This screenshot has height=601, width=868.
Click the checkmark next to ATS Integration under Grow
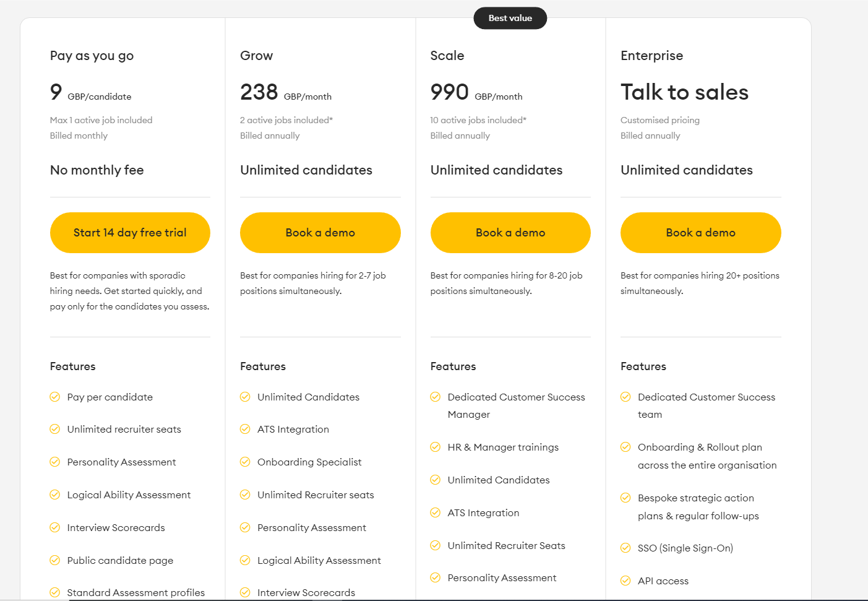point(246,429)
